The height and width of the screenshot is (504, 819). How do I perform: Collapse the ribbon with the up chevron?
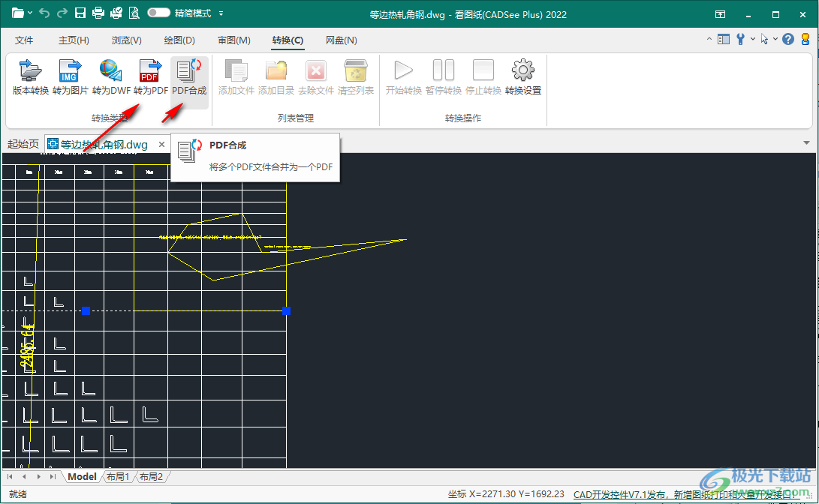click(x=709, y=39)
